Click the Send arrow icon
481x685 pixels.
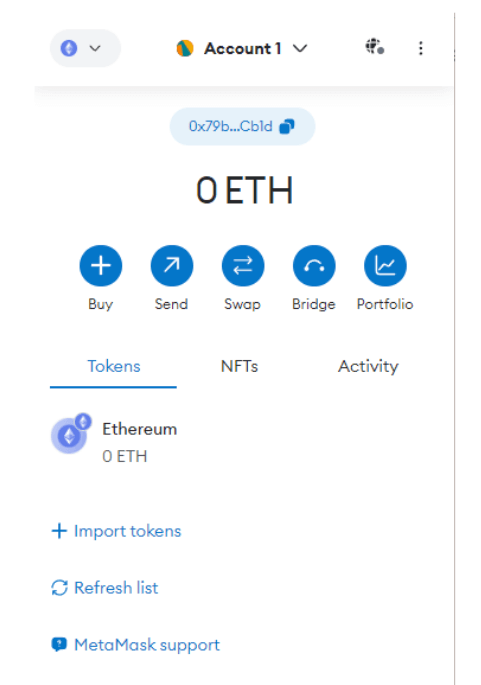click(172, 266)
